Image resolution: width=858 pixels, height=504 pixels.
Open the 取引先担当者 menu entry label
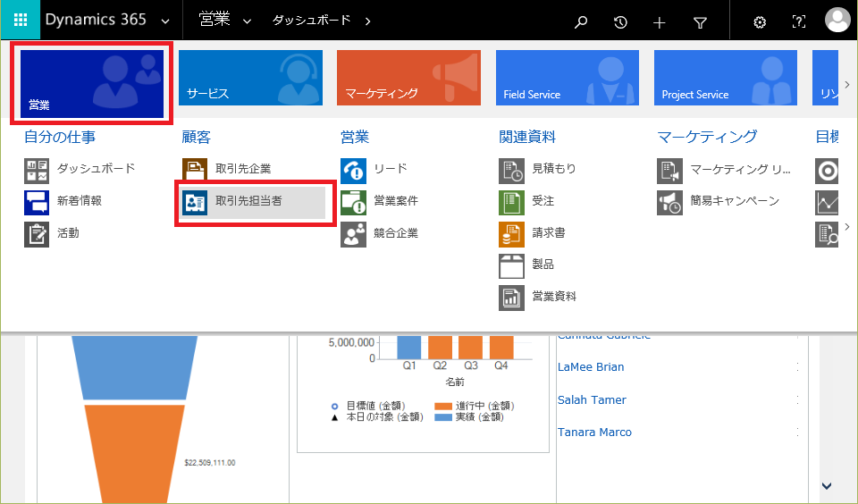249,201
